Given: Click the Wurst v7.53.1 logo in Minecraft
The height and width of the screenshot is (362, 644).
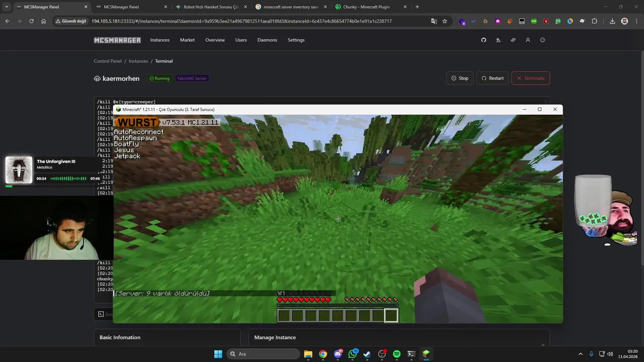Looking at the screenshot, I should [x=137, y=122].
